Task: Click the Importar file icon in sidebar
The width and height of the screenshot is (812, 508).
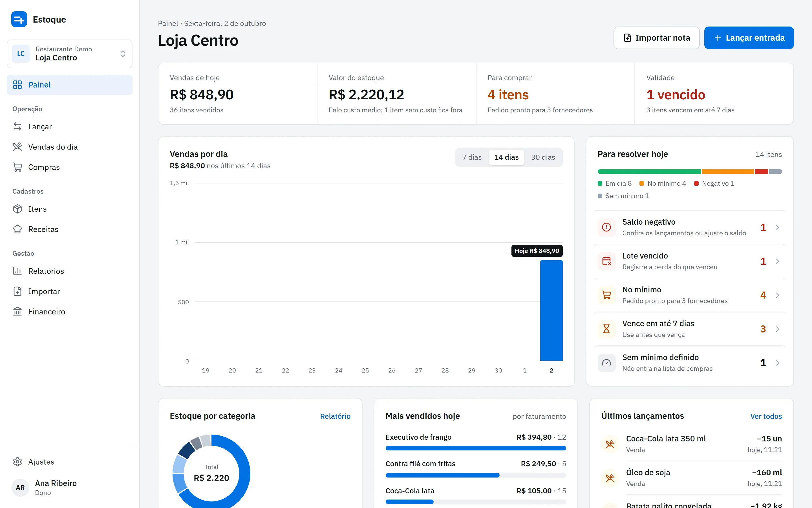Action: click(17, 291)
